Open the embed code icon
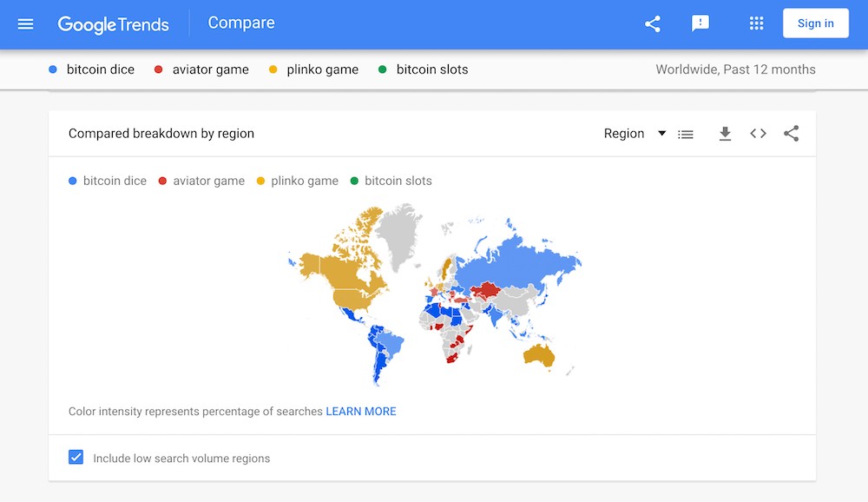 (758, 134)
